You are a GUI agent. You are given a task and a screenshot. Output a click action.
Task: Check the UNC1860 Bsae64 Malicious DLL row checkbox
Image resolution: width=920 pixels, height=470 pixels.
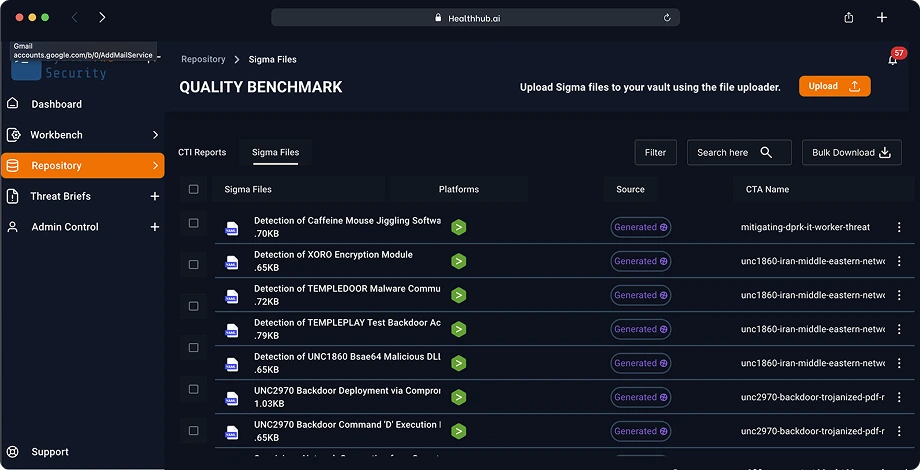pos(194,389)
